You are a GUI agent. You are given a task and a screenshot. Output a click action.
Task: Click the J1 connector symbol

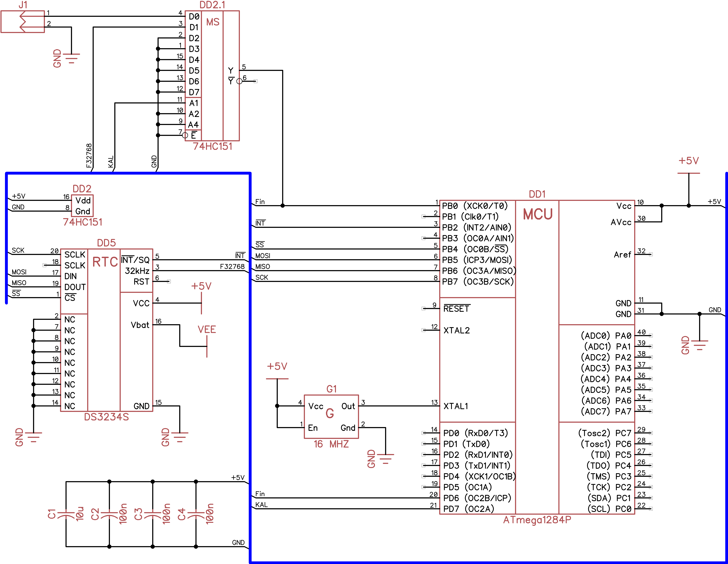click(23, 22)
